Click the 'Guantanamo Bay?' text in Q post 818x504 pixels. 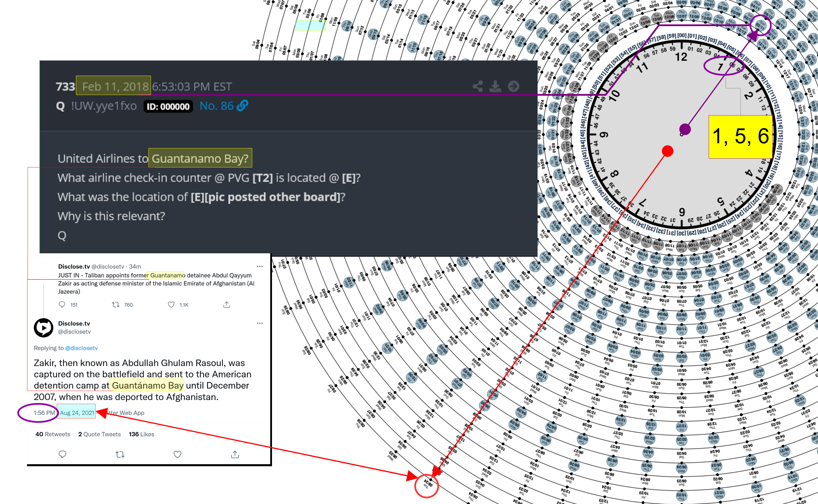(x=200, y=158)
